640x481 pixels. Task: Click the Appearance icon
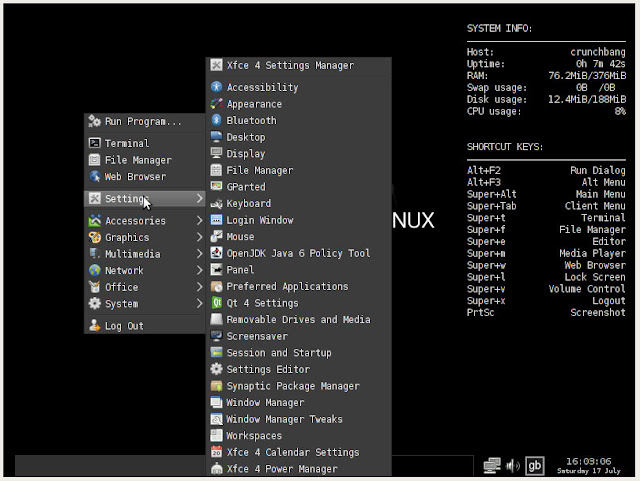click(216, 104)
